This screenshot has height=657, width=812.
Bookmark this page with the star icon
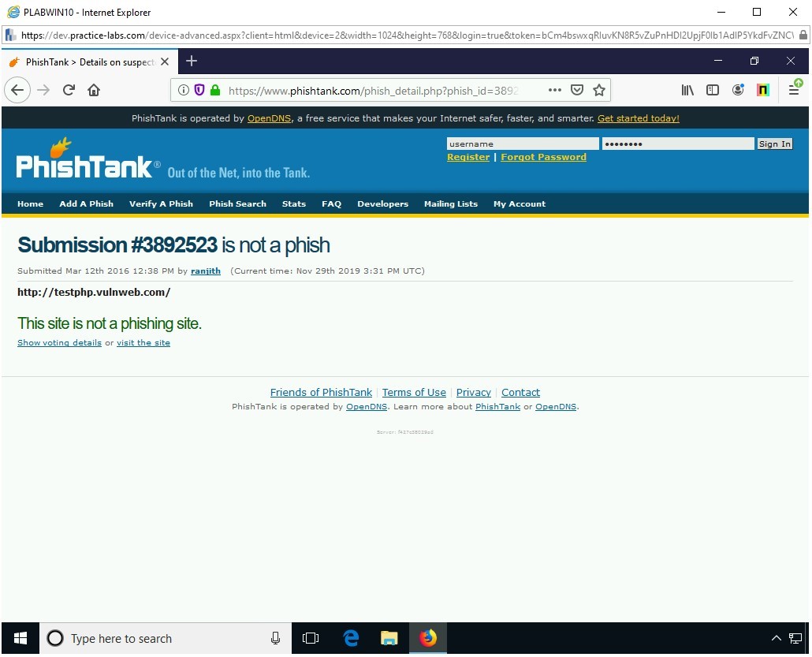(x=599, y=90)
